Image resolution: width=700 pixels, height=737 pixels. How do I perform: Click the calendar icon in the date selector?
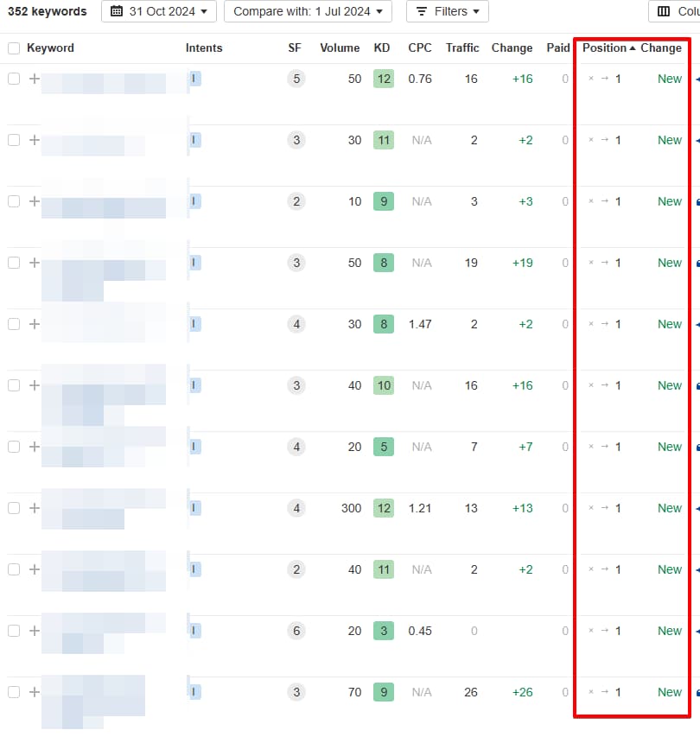pos(118,12)
